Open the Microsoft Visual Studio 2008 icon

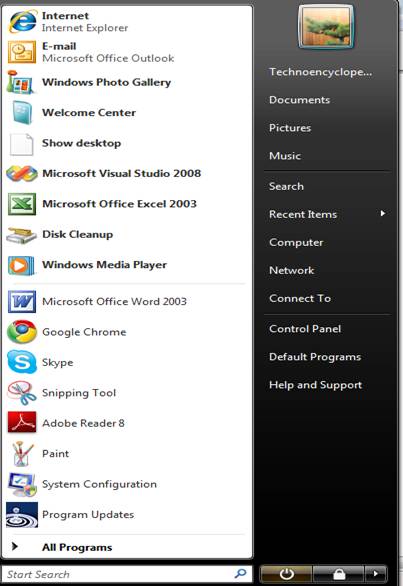click(22, 173)
